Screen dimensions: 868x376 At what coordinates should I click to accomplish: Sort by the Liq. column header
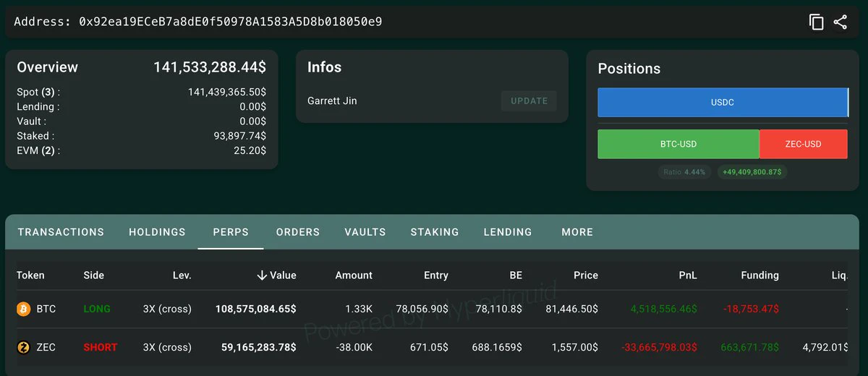click(x=840, y=275)
